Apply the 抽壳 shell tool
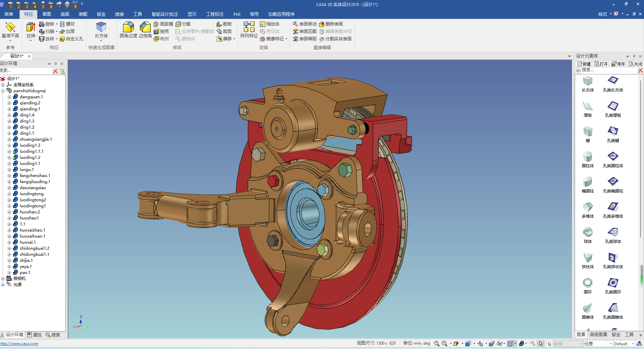644x349 pixels. coord(161,31)
